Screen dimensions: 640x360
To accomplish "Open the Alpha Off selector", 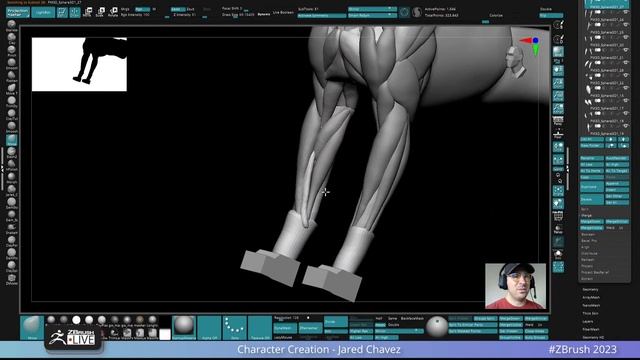I will click(x=209, y=327).
